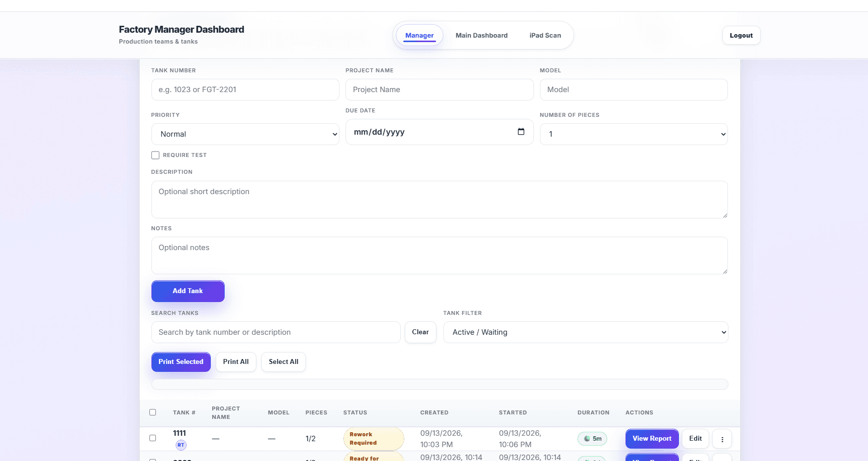
Task: Click the TANK # column header
Action: tap(184, 412)
